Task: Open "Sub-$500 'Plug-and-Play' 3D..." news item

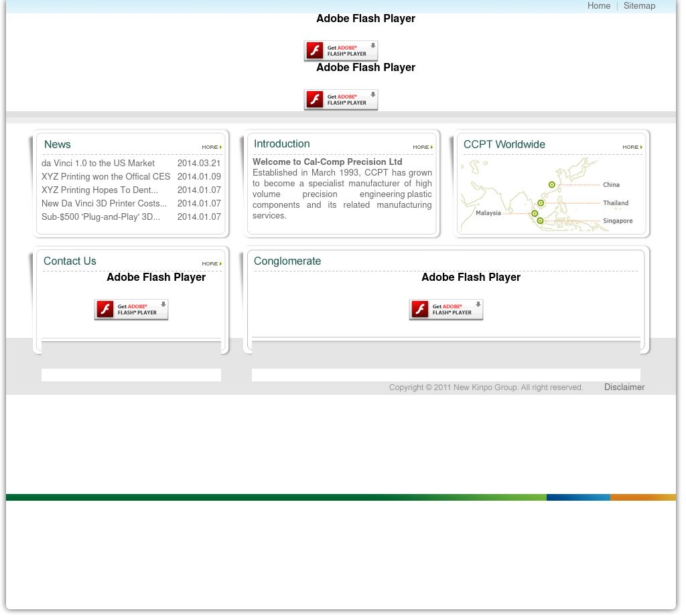Action: (x=100, y=217)
